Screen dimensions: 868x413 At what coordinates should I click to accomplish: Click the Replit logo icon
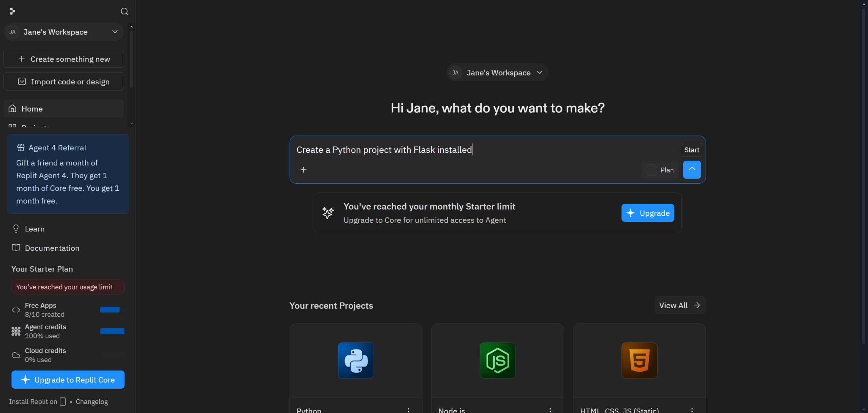click(x=13, y=11)
